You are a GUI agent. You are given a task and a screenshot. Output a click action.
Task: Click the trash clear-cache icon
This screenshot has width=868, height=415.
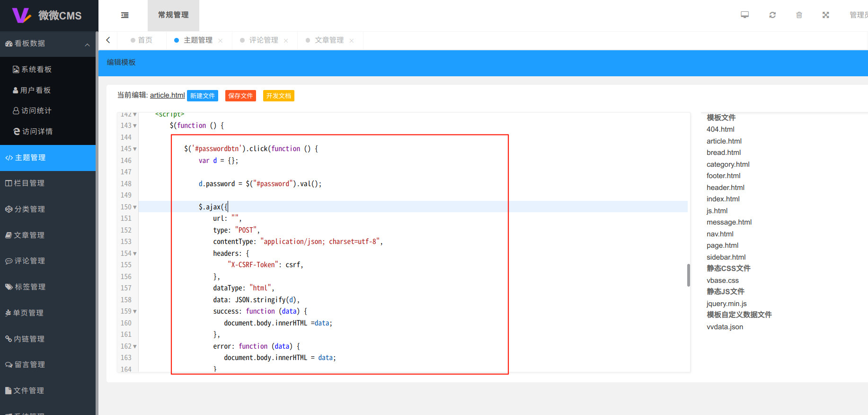(x=799, y=15)
